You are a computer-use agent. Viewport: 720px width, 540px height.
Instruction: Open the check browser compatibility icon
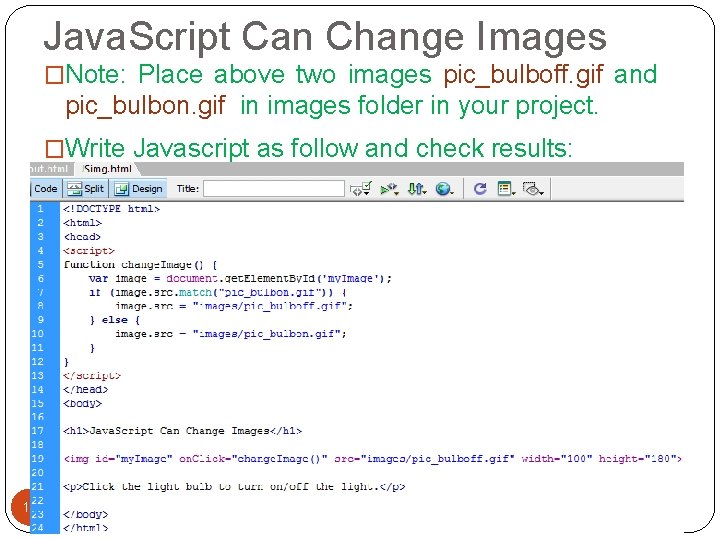[x=360, y=189]
